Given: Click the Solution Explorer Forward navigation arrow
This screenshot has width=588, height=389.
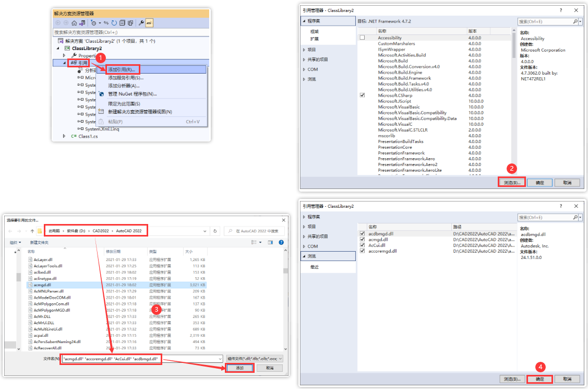Looking at the screenshot, I should (66, 23).
